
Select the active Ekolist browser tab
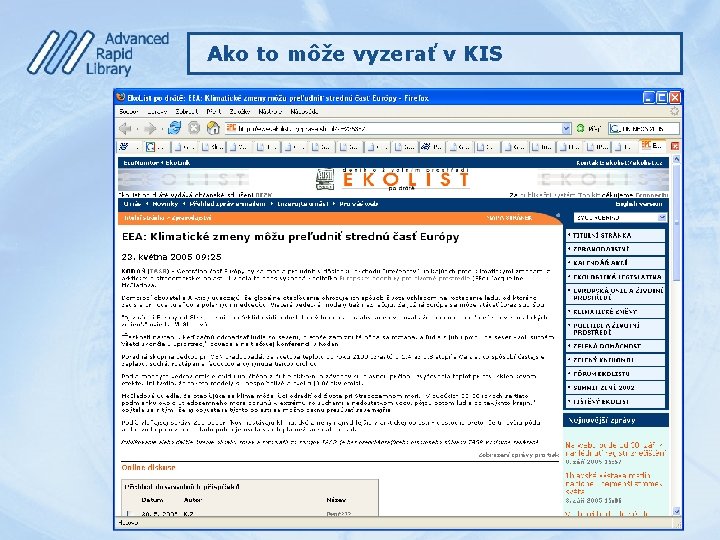[x=652, y=146]
